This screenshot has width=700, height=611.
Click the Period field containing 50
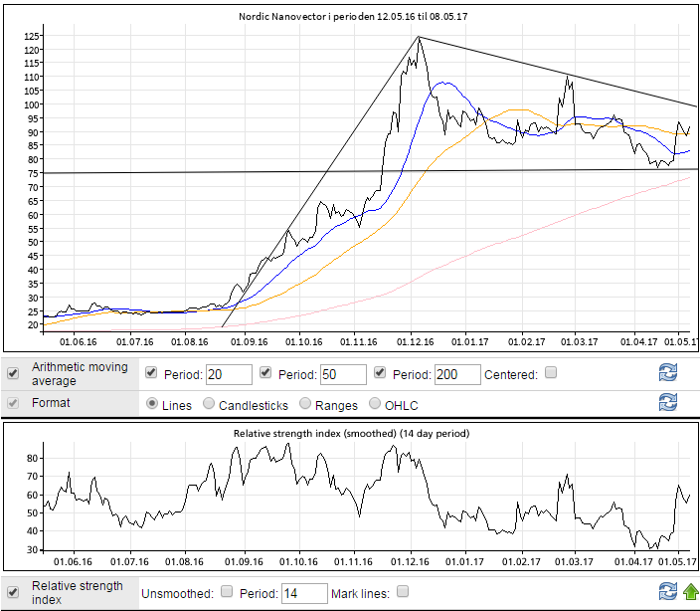point(343,374)
